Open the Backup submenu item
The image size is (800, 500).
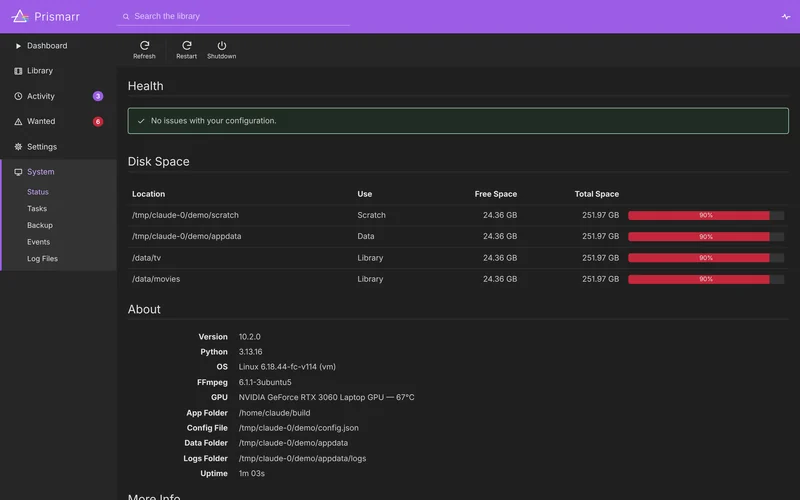coord(40,225)
